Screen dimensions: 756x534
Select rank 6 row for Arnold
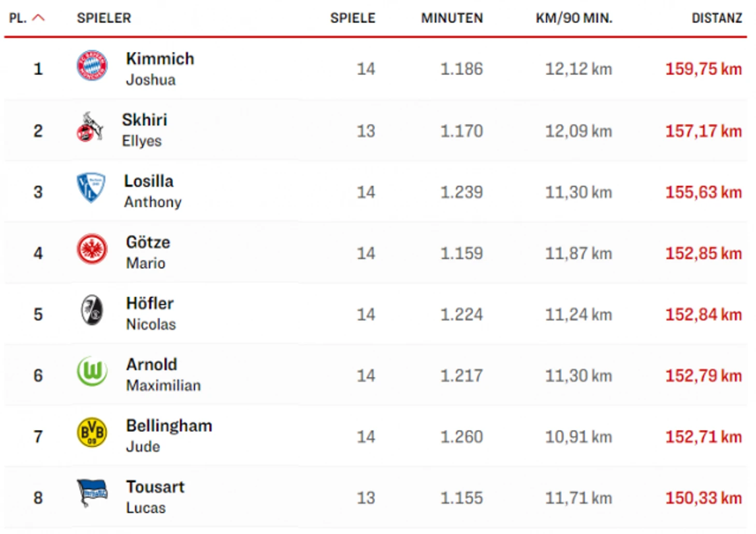[x=375, y=375]
